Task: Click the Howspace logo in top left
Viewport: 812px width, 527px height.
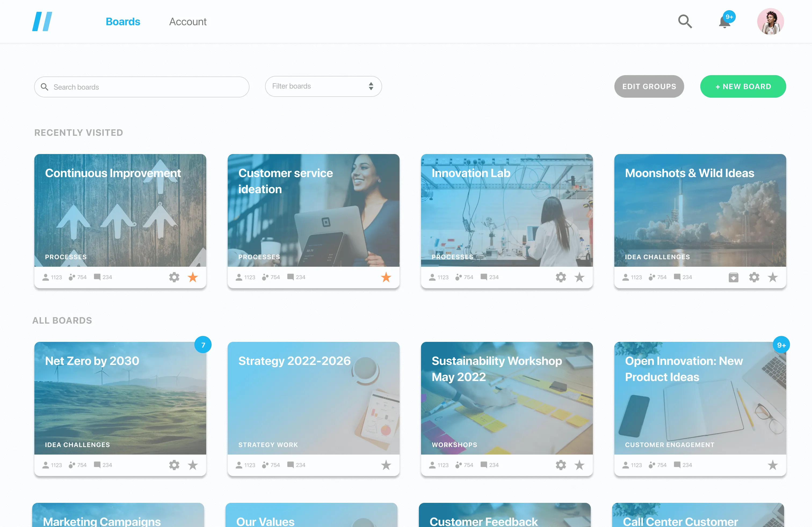Action: (42, 21)
